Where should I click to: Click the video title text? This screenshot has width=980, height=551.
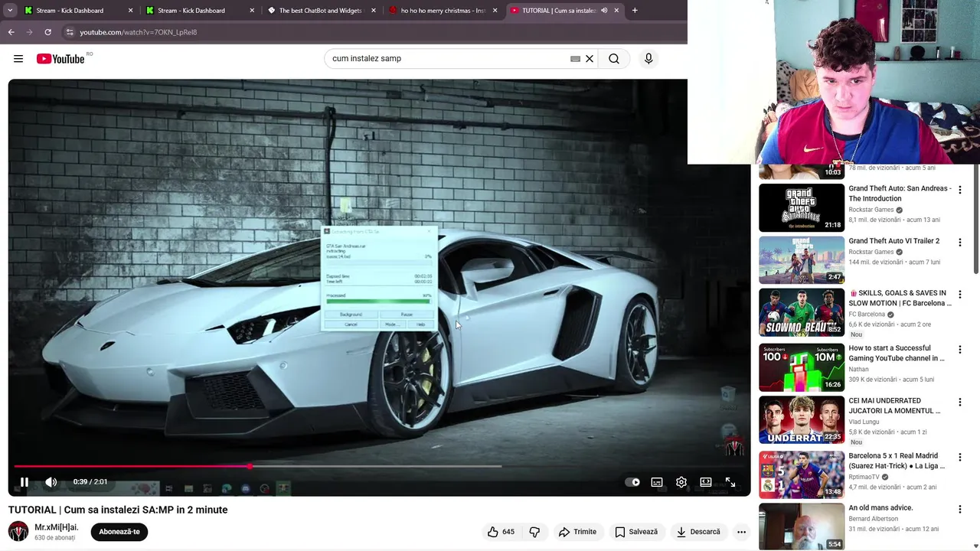118,510
